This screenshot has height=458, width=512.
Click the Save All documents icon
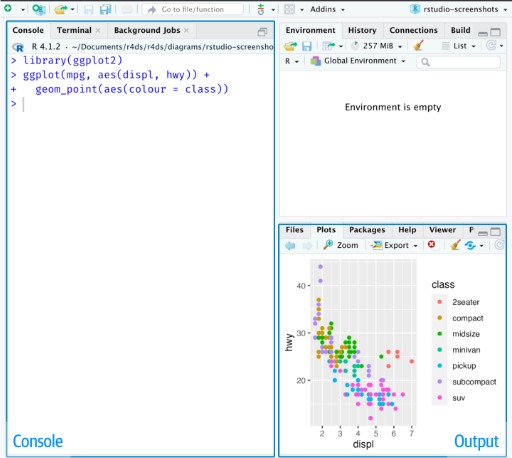point(105,9)
